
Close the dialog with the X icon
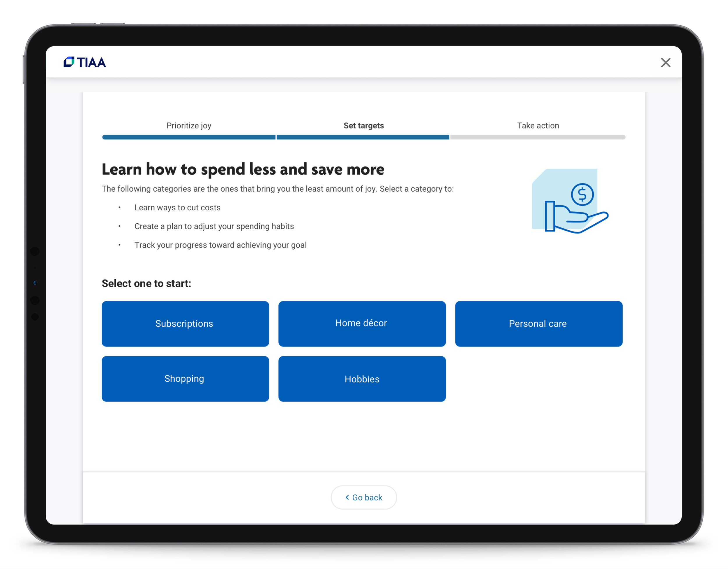coord(665,63)
